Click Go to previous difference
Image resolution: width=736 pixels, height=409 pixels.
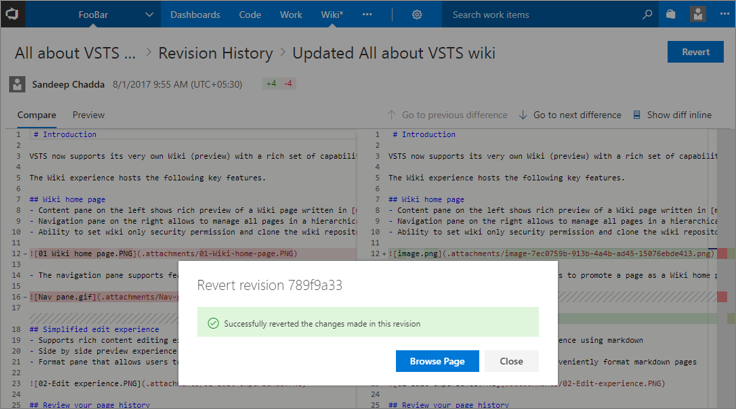point(447,115)
